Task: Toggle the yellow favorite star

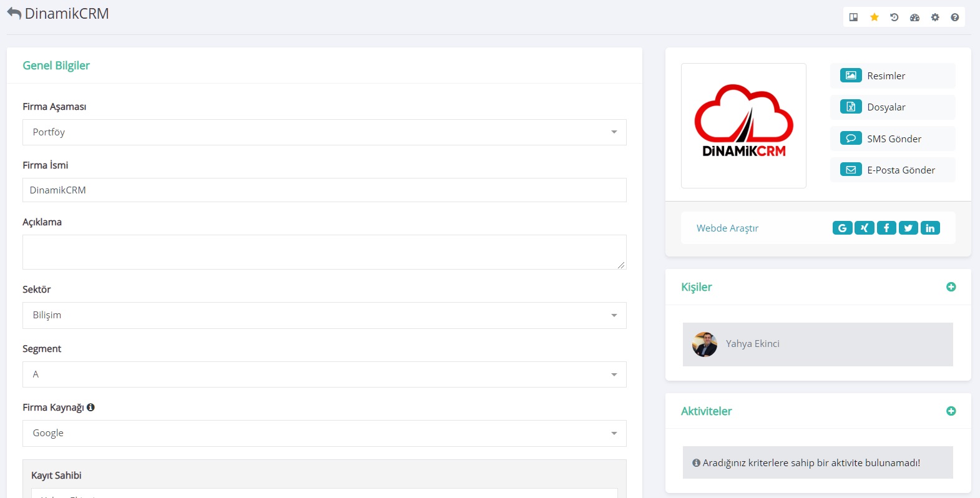Action: coord(874,17)
